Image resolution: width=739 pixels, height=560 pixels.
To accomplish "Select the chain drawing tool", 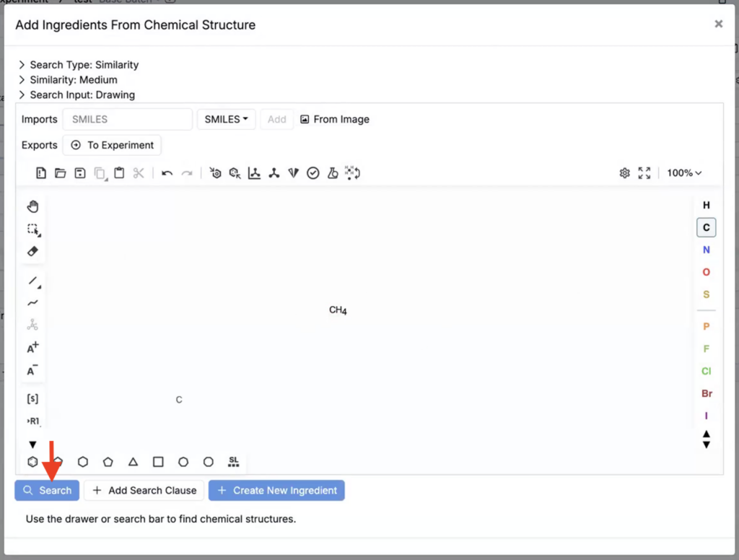I will coord(32,303).
